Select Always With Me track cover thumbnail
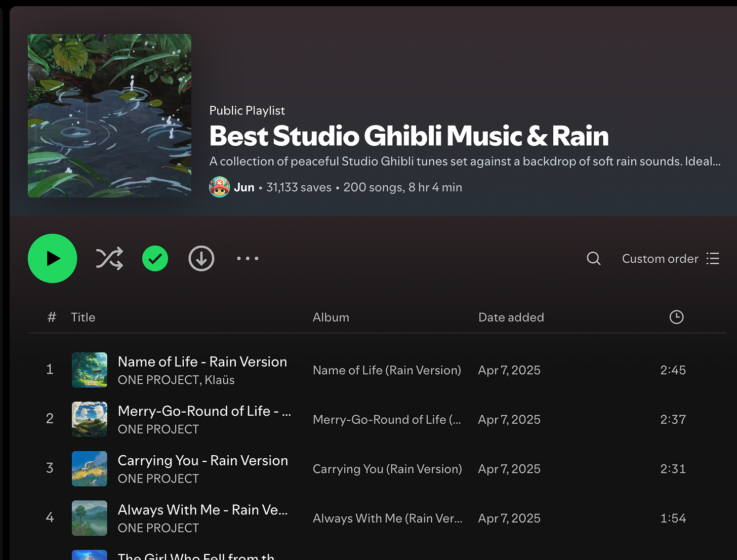Viewport: 737px width, 560px height. point(90,518)
